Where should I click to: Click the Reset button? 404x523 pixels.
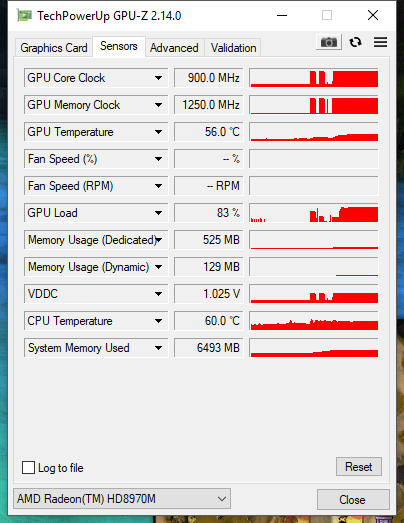(359, 467)
